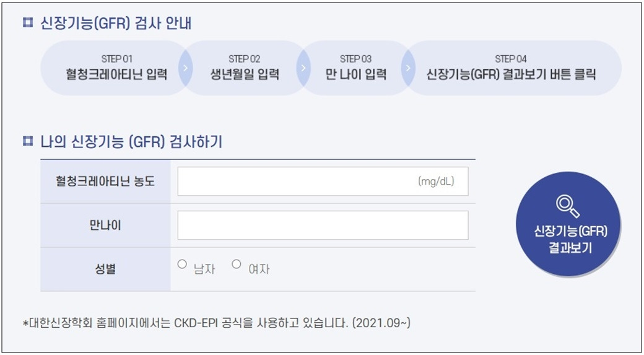Click the 혈청크레아티닌 농도 input field
The image size is (644, 355).
(323, 181)
